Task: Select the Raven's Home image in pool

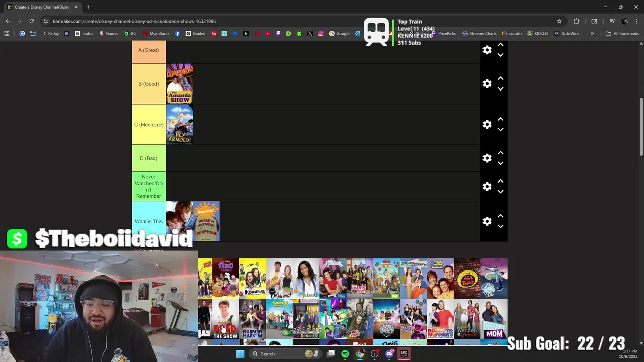Action: pyautogui.click(x=360, y=279)
